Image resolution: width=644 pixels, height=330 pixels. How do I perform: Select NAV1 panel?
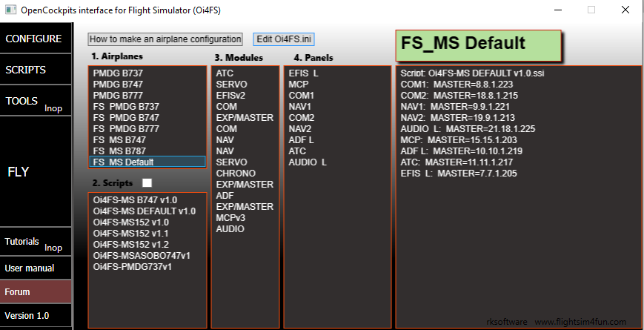pos(337,107)
